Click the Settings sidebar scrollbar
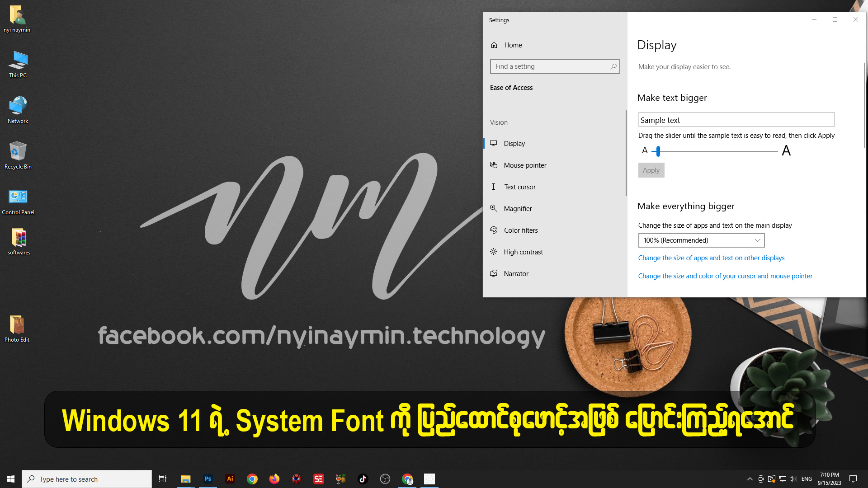 tap(626, 153)
